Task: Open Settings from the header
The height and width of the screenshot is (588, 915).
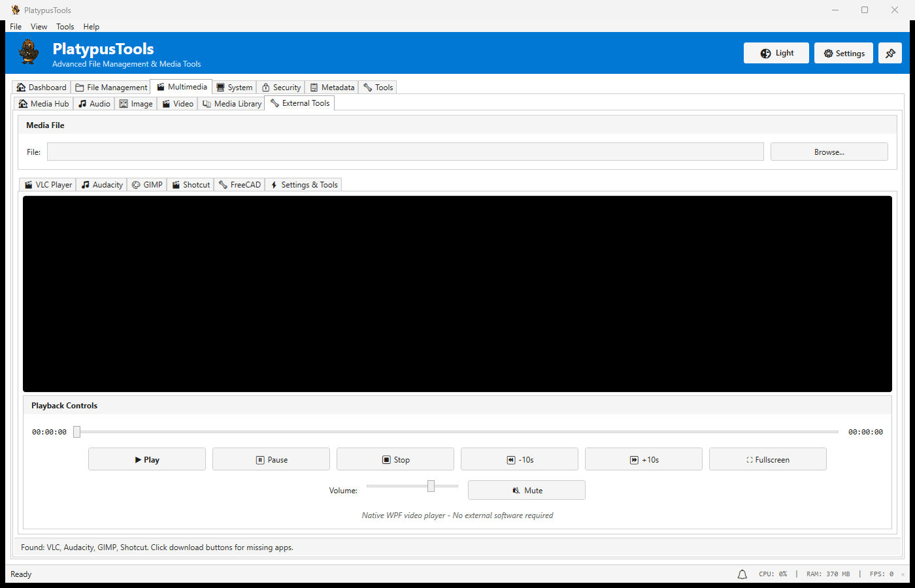Action: [843, 54]
